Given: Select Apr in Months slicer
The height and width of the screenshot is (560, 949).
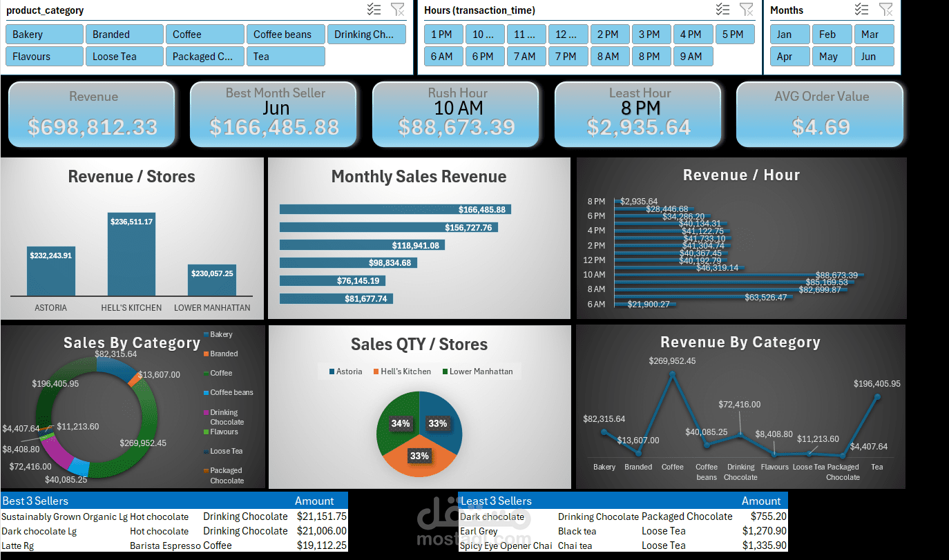Looking at the screenshot, I should (x=789, y=57).
